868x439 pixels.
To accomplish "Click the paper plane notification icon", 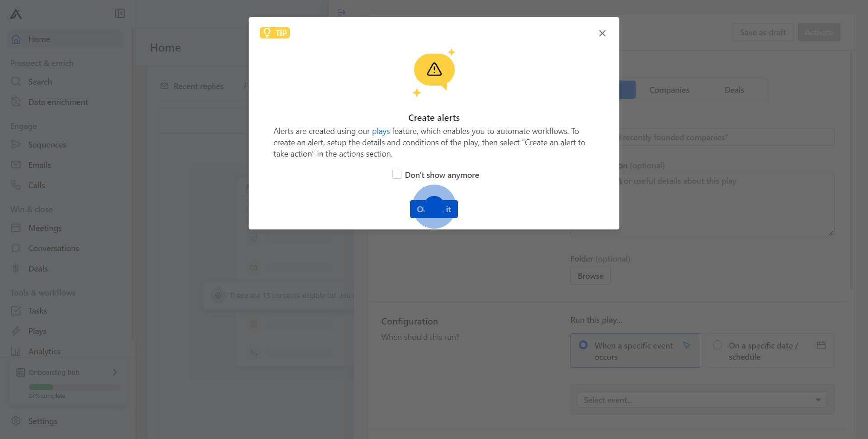I will (x=218, y=296).
